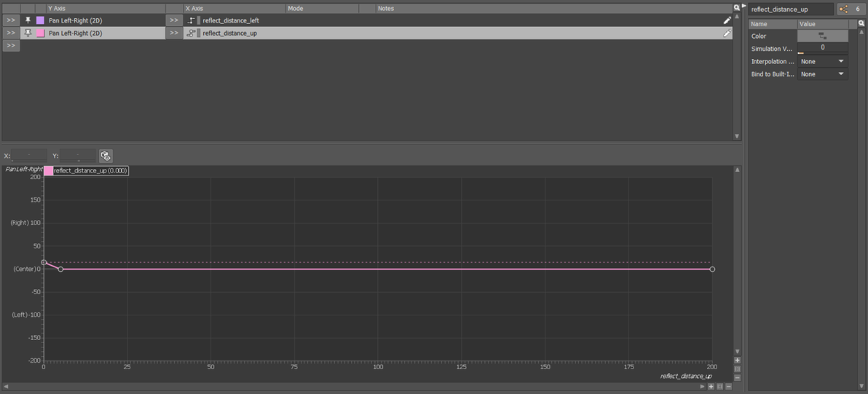
Task: Click the X coordinate field above the graph
Action: click(29, 156)
